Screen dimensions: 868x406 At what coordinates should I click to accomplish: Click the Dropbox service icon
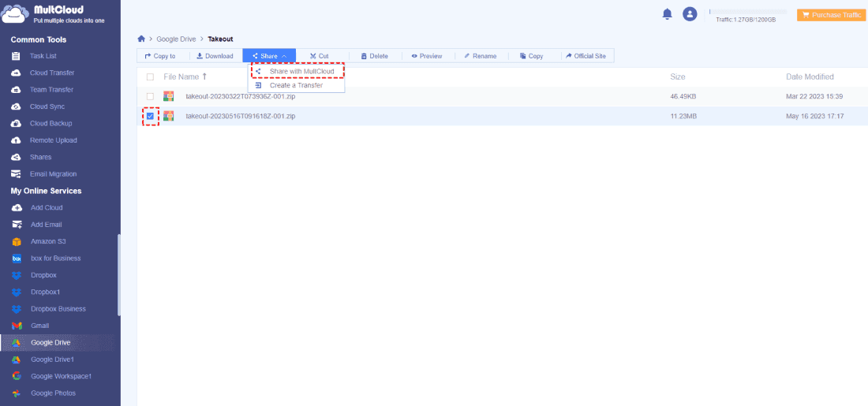17,275
